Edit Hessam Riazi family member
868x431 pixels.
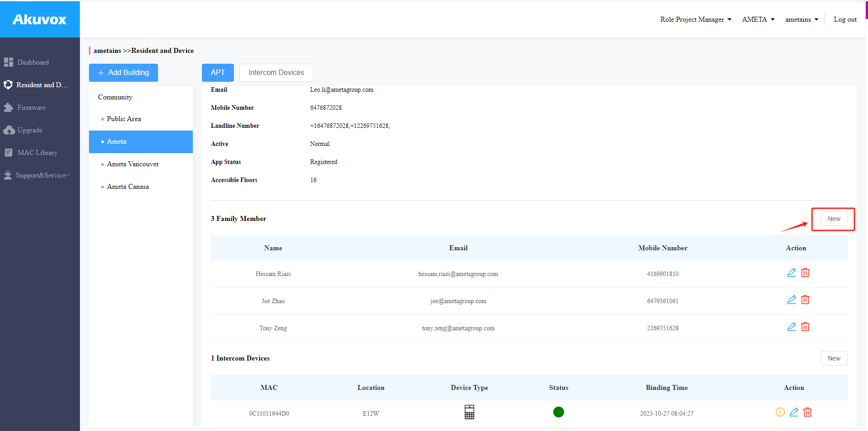(792, 272)
